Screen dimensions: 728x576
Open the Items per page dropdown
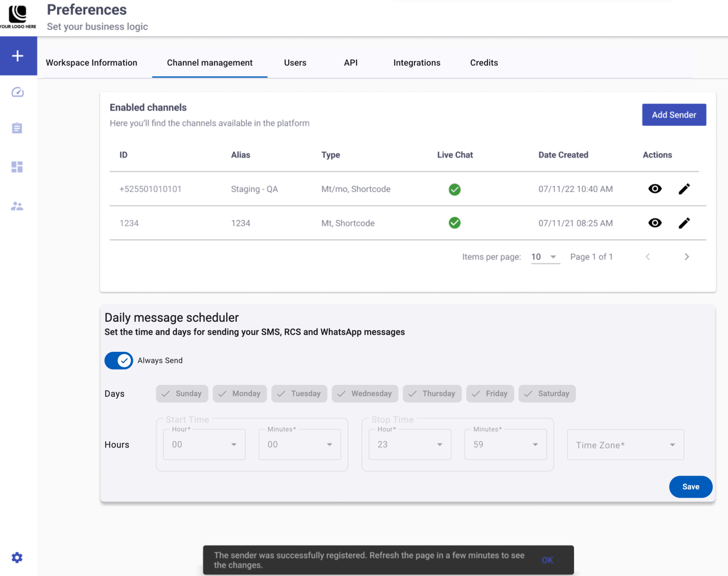pos(545,257)
